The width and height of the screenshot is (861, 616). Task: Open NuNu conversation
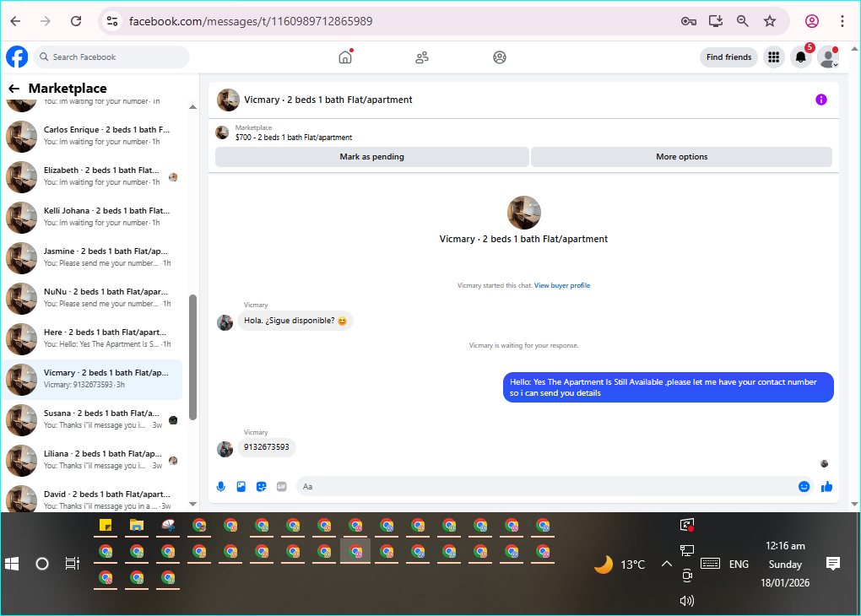pyautogui.click(x=94, y=298)
